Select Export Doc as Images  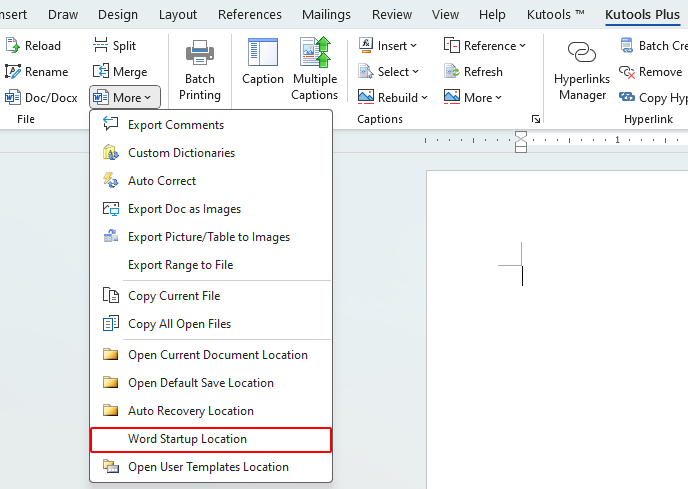click(184, 209)
